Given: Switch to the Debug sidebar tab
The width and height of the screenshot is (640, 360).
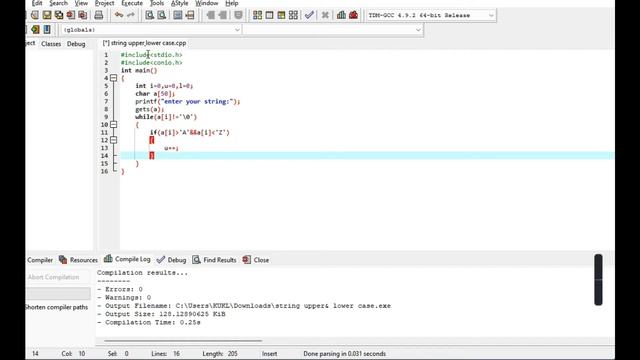Looking at the screenshot, I should 76,44.
